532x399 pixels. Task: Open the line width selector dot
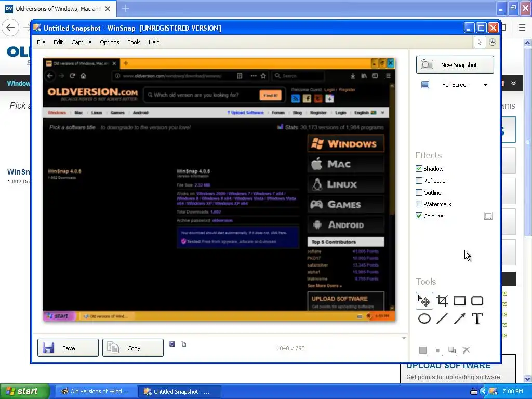tap(437, 351)
